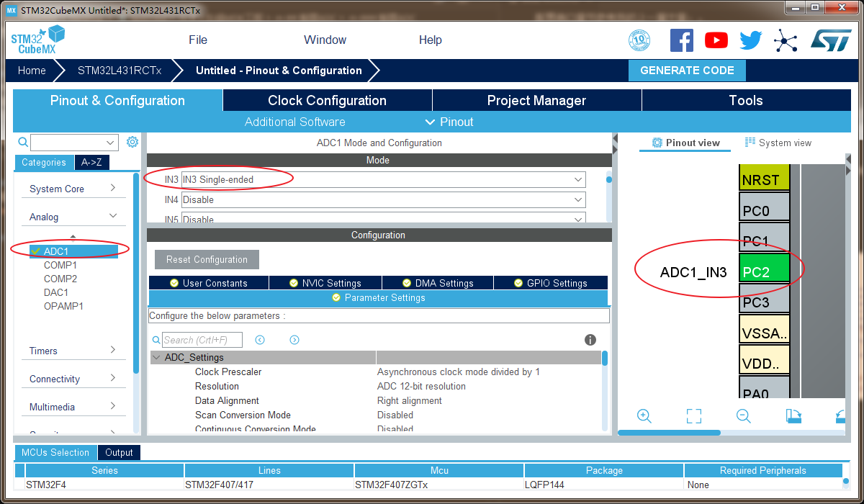This screenshot has height=504, width=864.
Task: Open the File menu
Action: coord(198,40)
